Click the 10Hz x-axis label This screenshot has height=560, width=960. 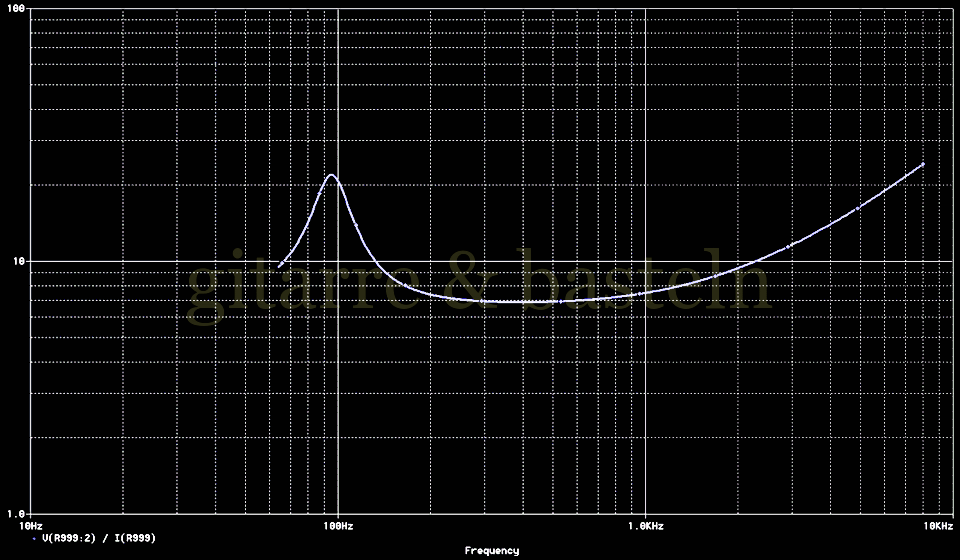tap(31, 524)
